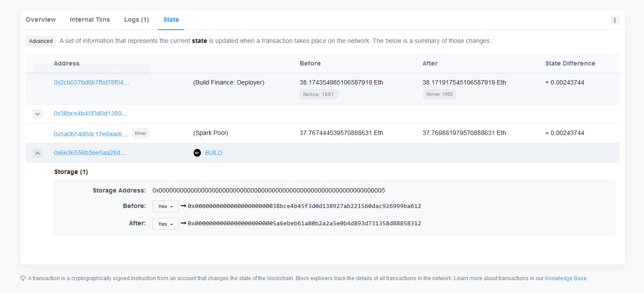Screen dimensions: 644x293
Task: Open address 0x2cb037bd6b7fbd78f04 link
Action: click(91, 82)
